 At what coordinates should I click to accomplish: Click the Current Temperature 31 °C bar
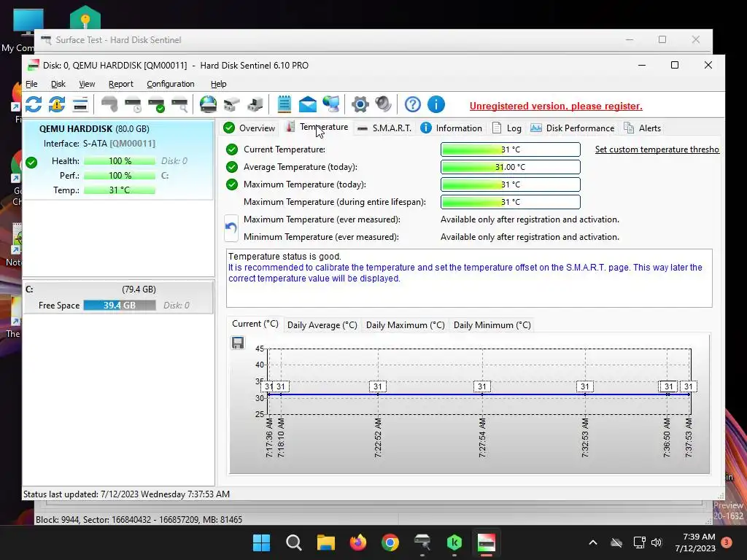(510, 149)
